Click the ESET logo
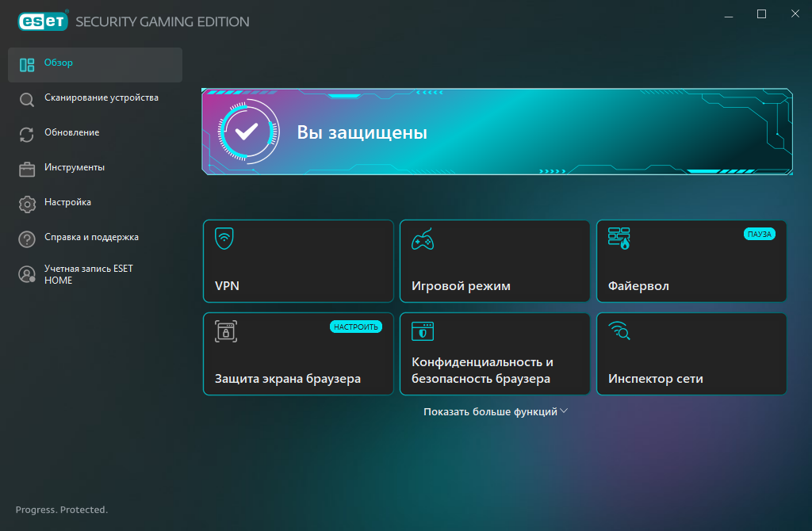The height and width of the screenshot is (531, 812). (x=43, y=21)
